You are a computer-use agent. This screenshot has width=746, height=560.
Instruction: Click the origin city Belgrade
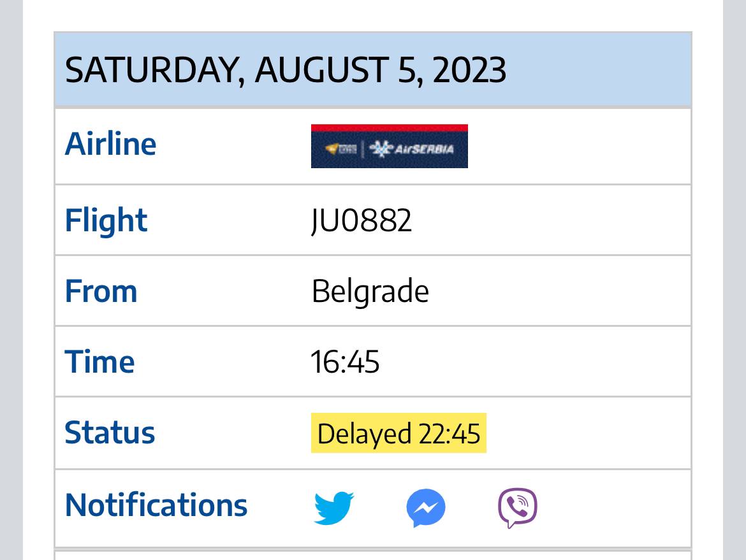point(370,291)
